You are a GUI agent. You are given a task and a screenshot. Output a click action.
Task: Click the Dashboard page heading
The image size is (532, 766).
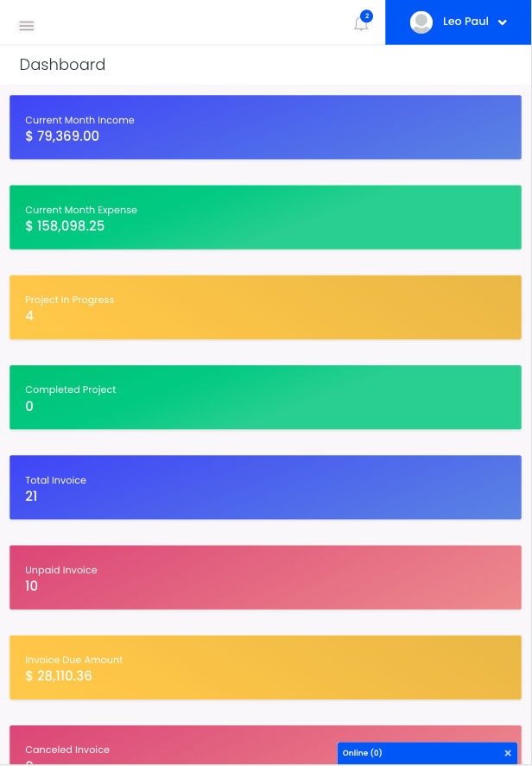62,65
